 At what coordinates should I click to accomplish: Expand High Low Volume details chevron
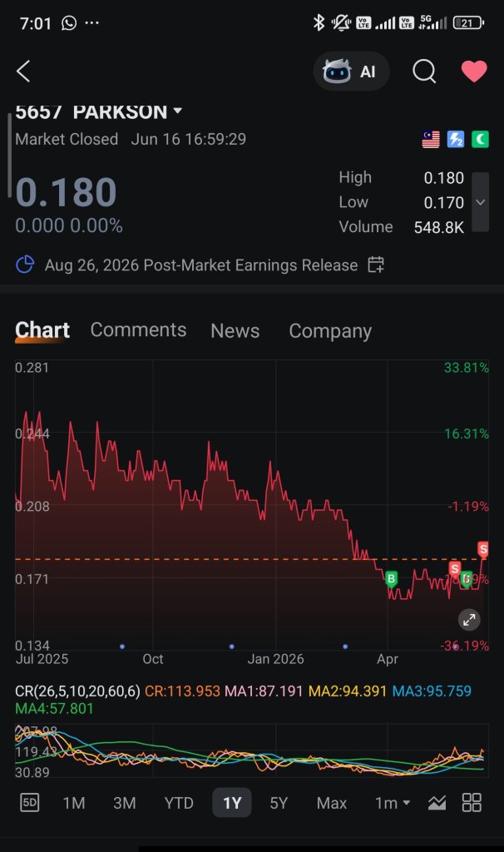[x=480, y=202]
